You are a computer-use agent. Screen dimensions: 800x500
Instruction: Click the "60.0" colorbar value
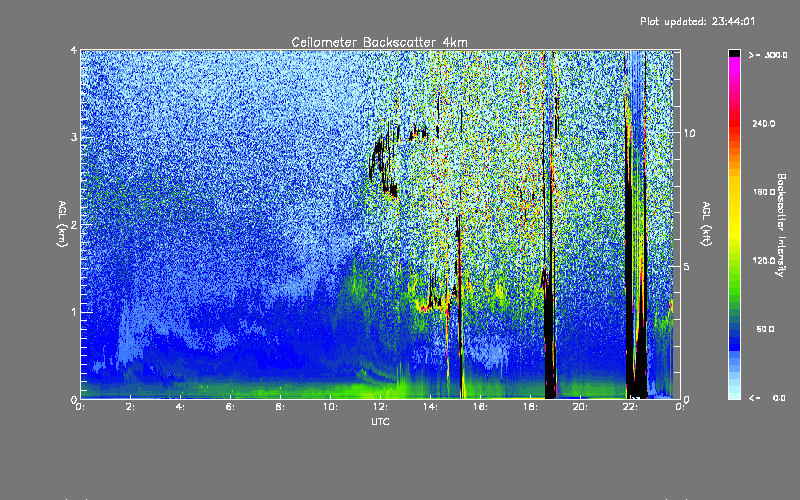coord(765,329)
